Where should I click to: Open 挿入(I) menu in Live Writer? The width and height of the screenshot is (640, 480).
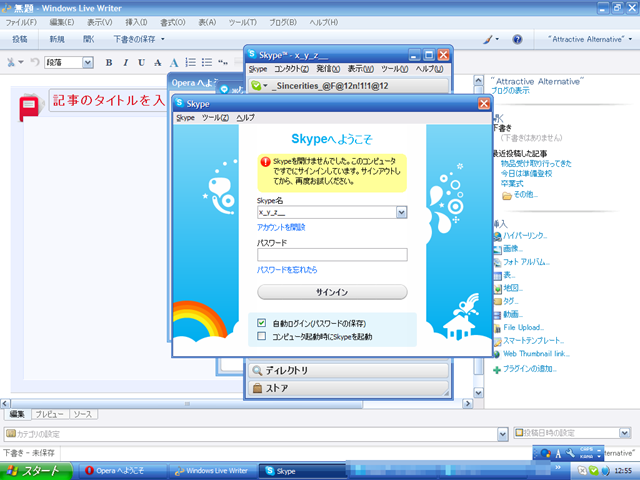[x=136, y=22]
